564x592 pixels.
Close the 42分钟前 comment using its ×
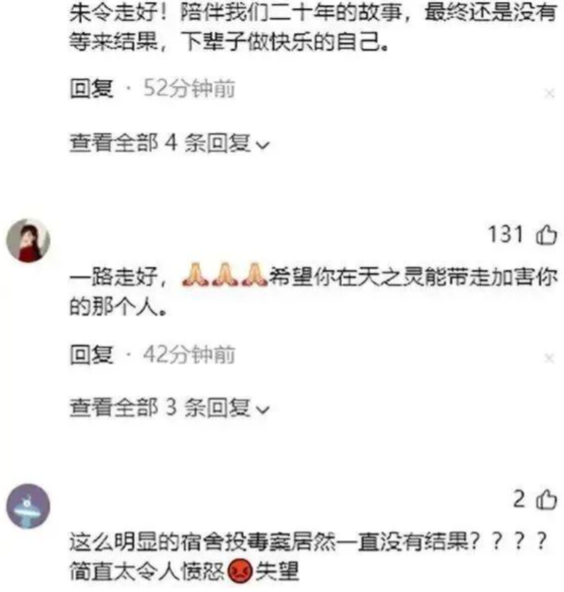pyautogui.click(x=549, y=358)
